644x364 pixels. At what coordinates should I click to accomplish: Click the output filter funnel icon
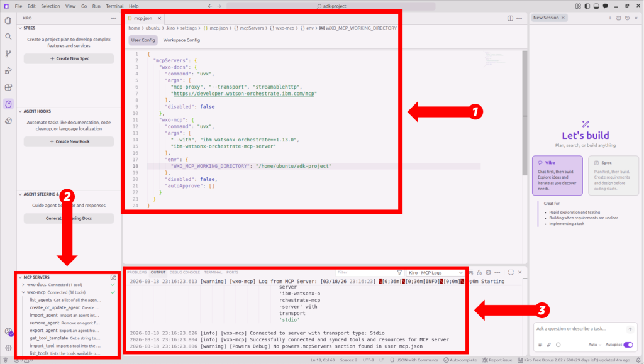coord(399,272)
